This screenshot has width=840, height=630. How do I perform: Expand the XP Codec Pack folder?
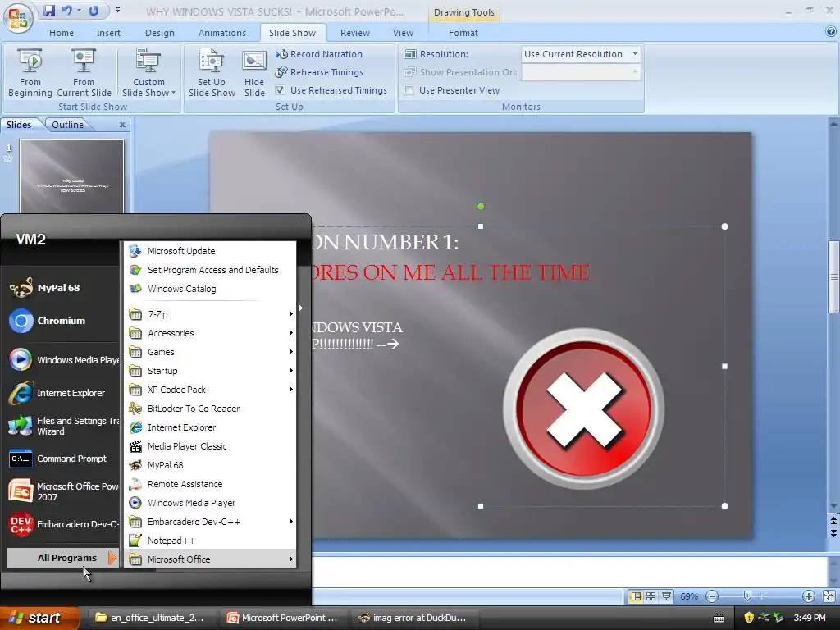click(x=211, y=390)
